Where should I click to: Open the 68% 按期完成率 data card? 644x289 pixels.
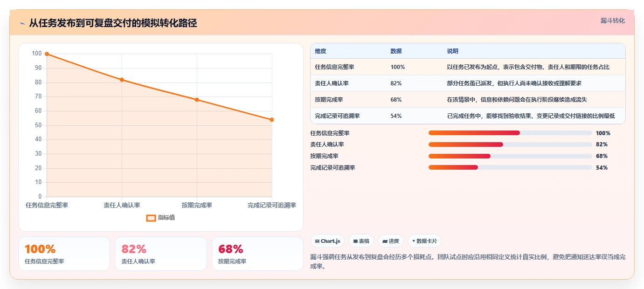257,254
